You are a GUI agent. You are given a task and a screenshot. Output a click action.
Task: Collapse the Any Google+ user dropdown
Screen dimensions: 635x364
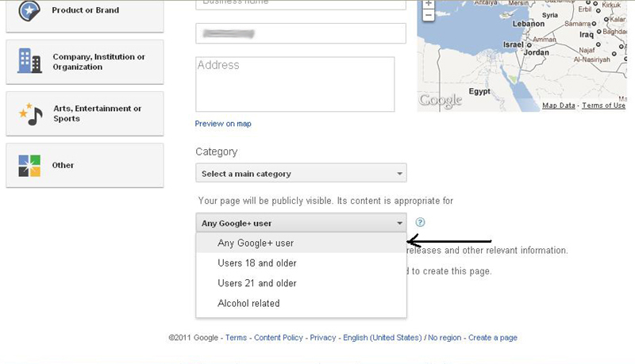(x=301, y=223)
